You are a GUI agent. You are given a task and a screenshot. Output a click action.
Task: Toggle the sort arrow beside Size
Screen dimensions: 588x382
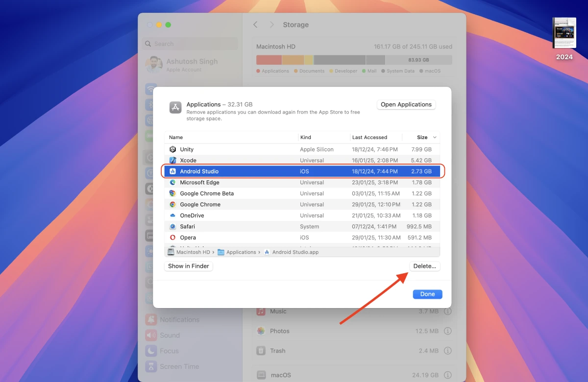pyautogui.click(x=435, y=138)
